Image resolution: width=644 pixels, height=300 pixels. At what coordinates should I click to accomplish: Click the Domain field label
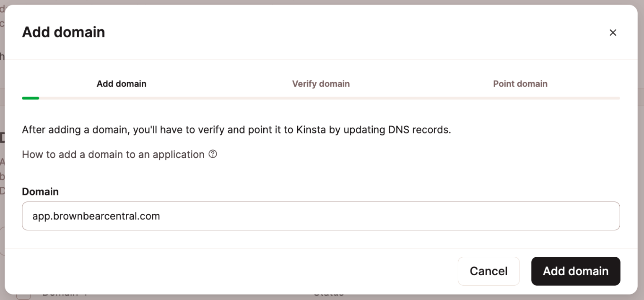(x=40, y=192)
